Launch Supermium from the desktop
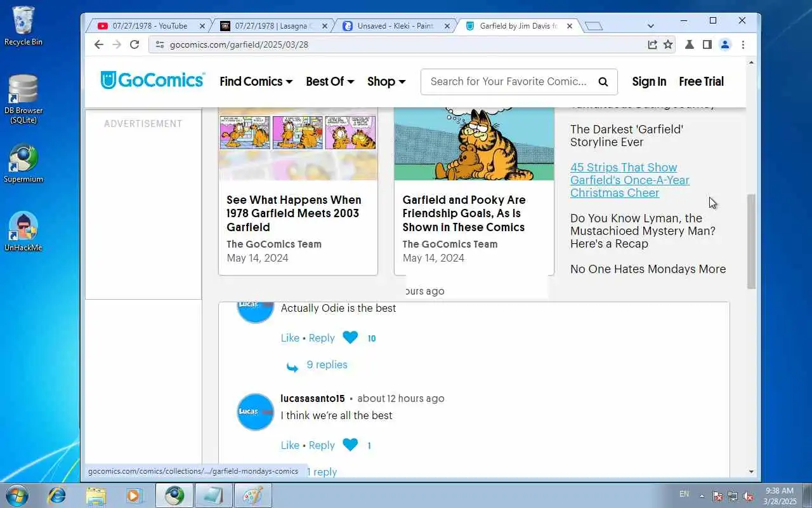Viewport: 812px width, 508px height. click(x=23, y=164)
